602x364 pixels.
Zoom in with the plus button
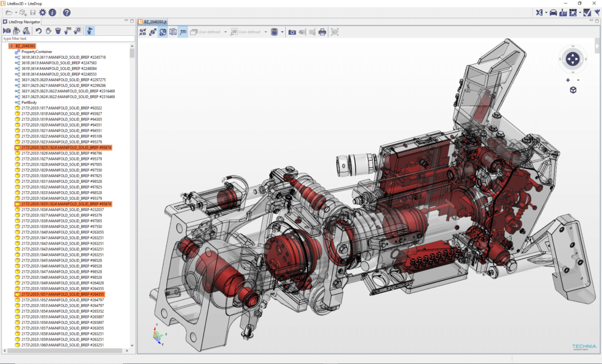click(568, 80)
